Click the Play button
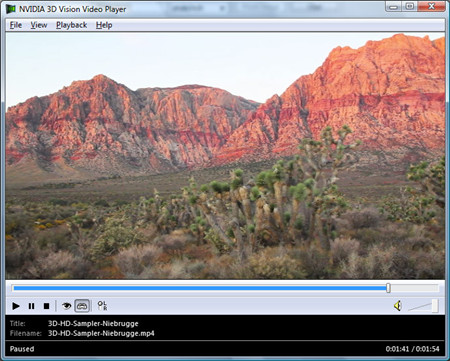Image resolution: width=450 pixels, height=361 pixels. 16,306
